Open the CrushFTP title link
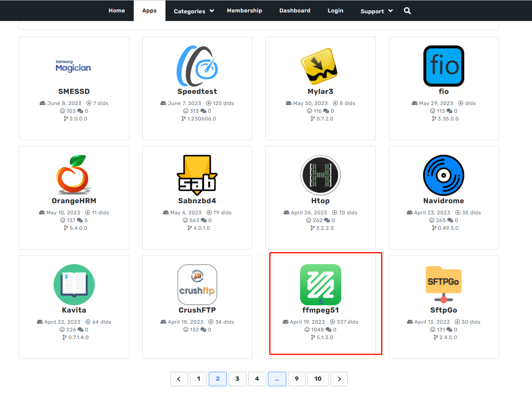This screenshot has width=532, height=394. 197,310
